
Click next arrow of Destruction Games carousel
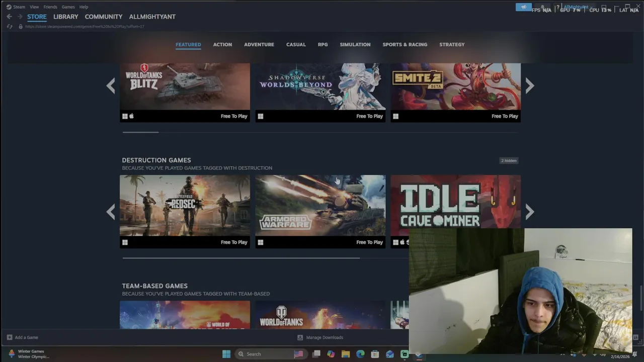529,212
